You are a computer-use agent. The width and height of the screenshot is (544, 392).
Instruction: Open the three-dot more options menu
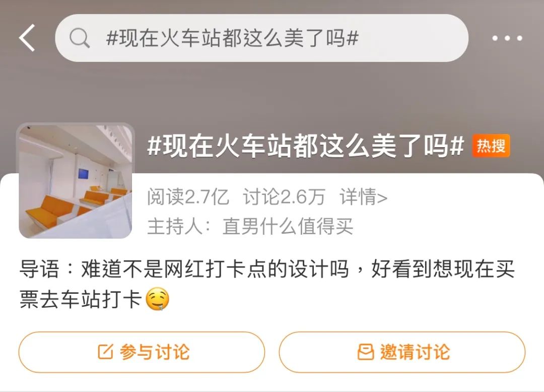pyautogui.click(x=507, y=38)
